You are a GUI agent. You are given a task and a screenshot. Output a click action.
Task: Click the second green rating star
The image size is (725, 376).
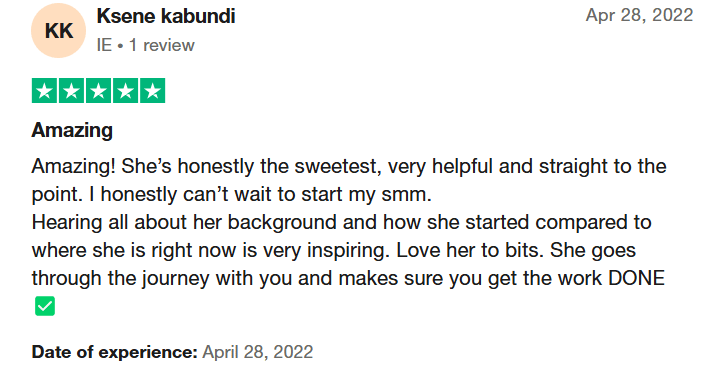pos(71,91)
